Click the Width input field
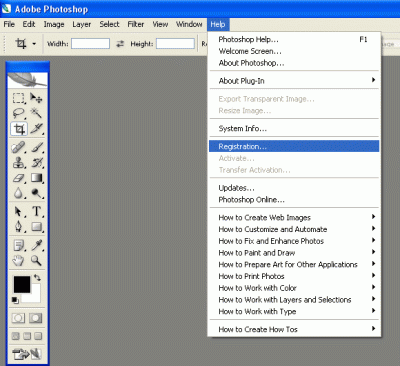Screen dimensions: 400x366 point(90,44)
